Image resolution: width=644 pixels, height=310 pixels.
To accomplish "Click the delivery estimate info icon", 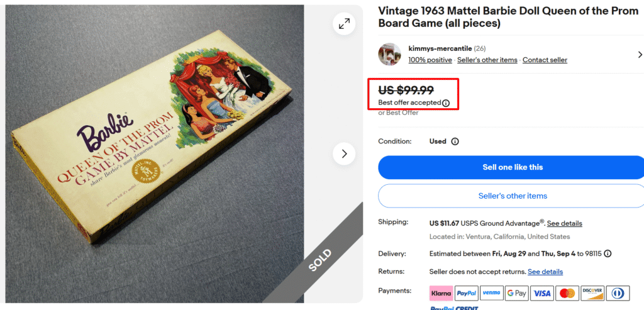I will point(608,254).
